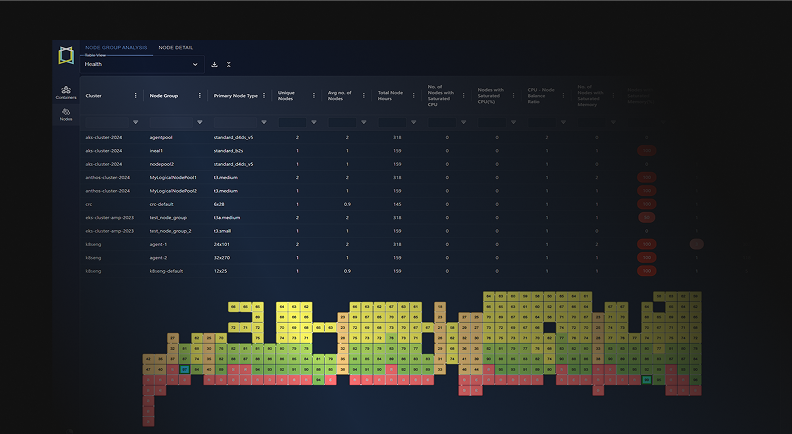Open filter dropdown under Cluster column

(135, 122)
